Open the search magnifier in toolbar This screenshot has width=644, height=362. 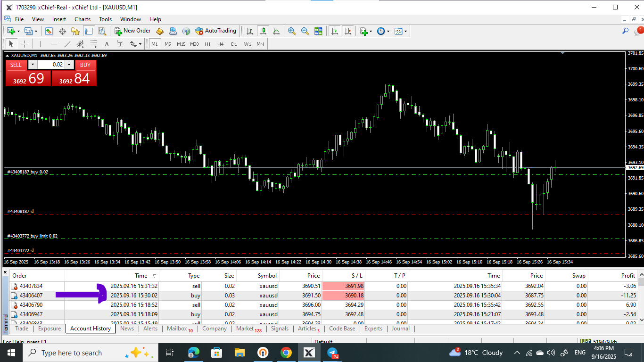(625, 31)
